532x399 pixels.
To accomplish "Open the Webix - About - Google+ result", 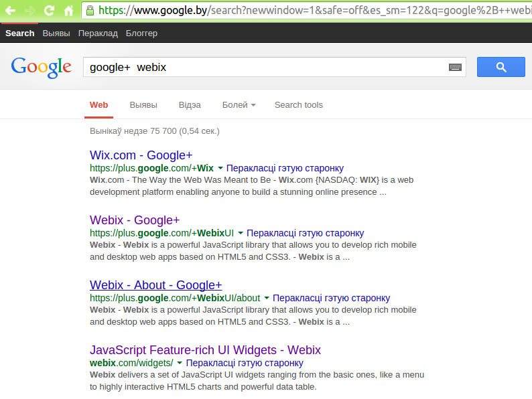I will point(155,285).
